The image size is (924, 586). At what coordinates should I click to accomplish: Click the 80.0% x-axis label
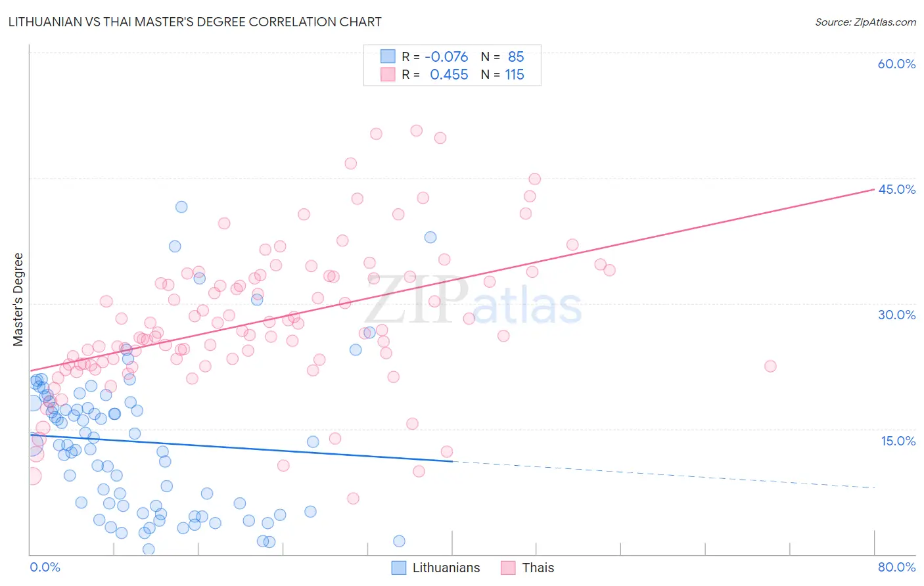click(x=896, y=567)
